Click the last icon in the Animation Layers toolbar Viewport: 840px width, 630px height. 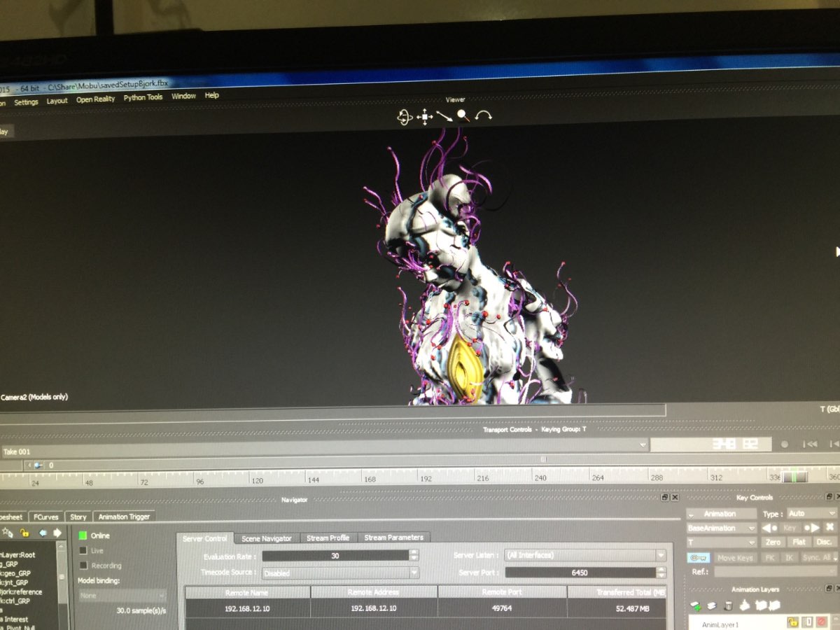775,605
